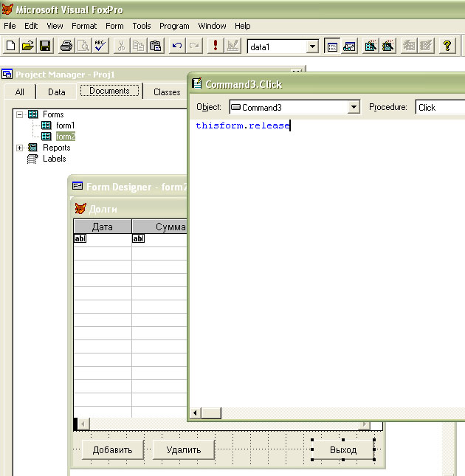Click the code editor horizontal scrollbar
The image size is (465, 476).
332,414
